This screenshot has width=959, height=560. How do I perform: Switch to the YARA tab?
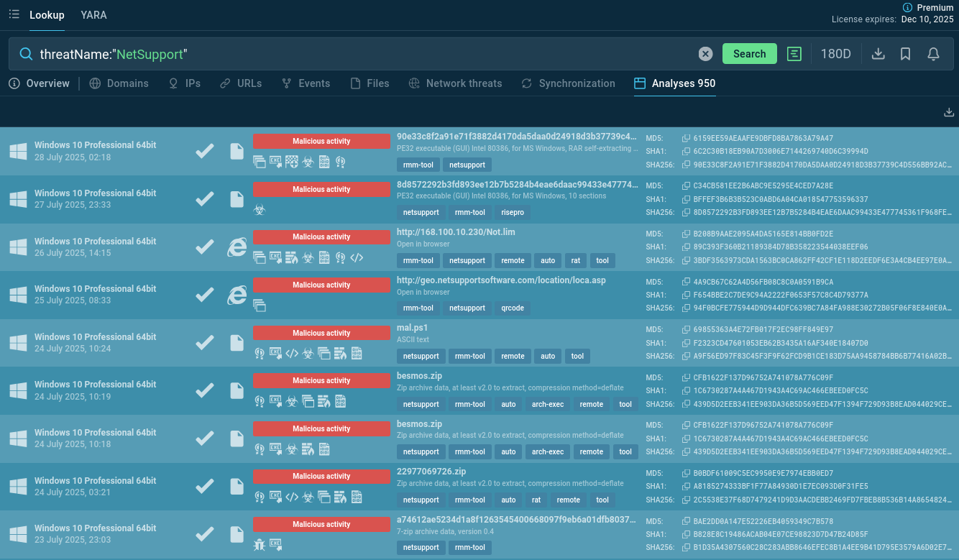point(93,15)
